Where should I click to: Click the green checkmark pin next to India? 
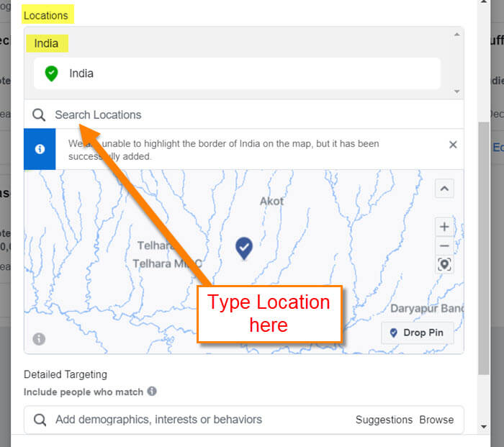pos(51,73)
